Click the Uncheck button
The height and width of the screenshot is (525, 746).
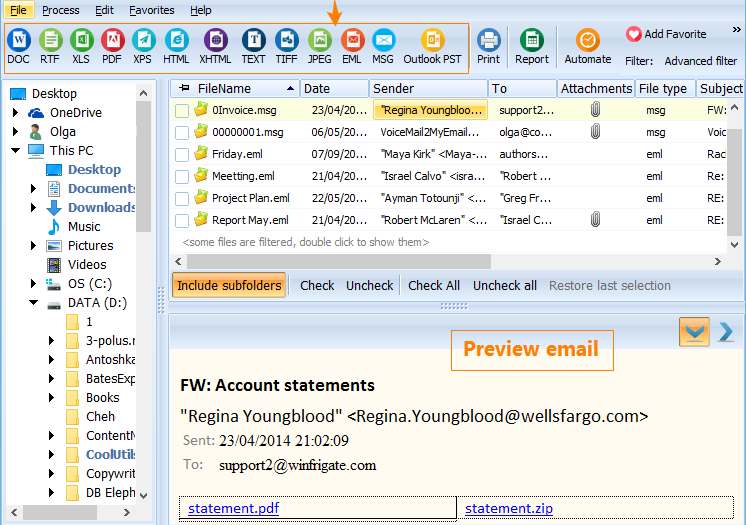click(369, 286)
